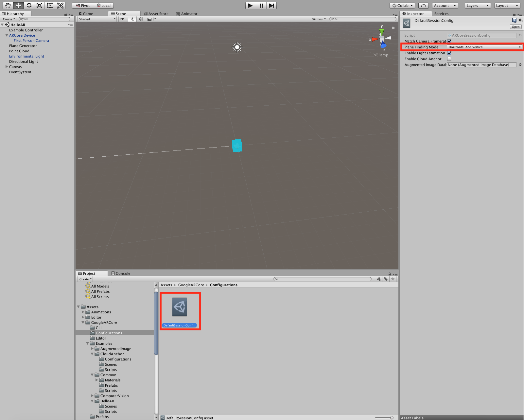Expand the Canvas hierarchy item
Screen dimensions: 524x420
(x=7, y=67)
